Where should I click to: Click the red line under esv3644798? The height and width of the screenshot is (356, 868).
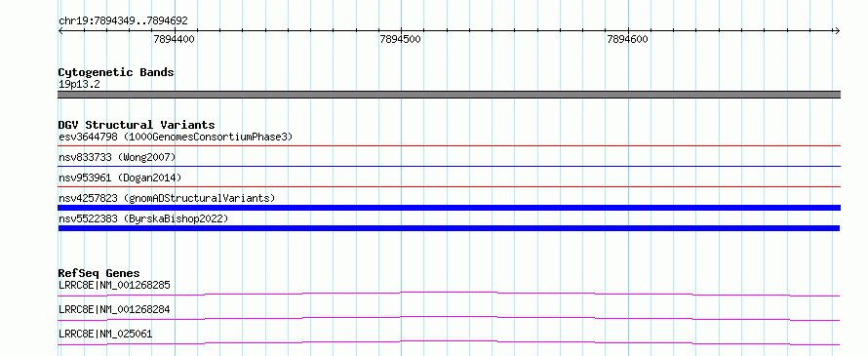point(449,146)
